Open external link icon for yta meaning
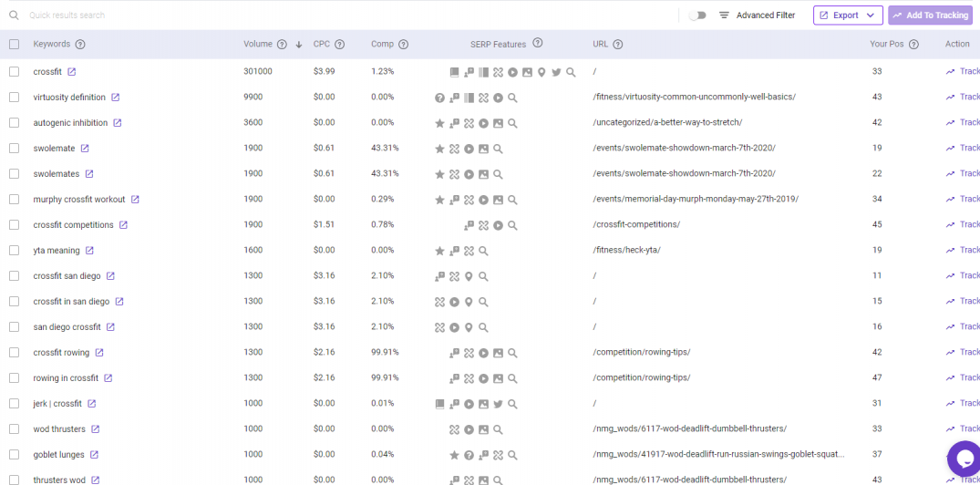This screenshot has height=485, width=980. (89, 251)
